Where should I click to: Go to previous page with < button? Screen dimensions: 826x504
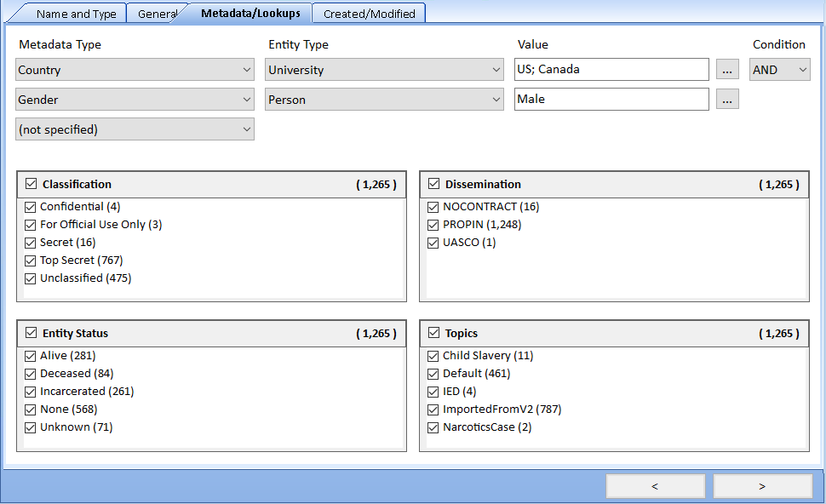point(656,486)
